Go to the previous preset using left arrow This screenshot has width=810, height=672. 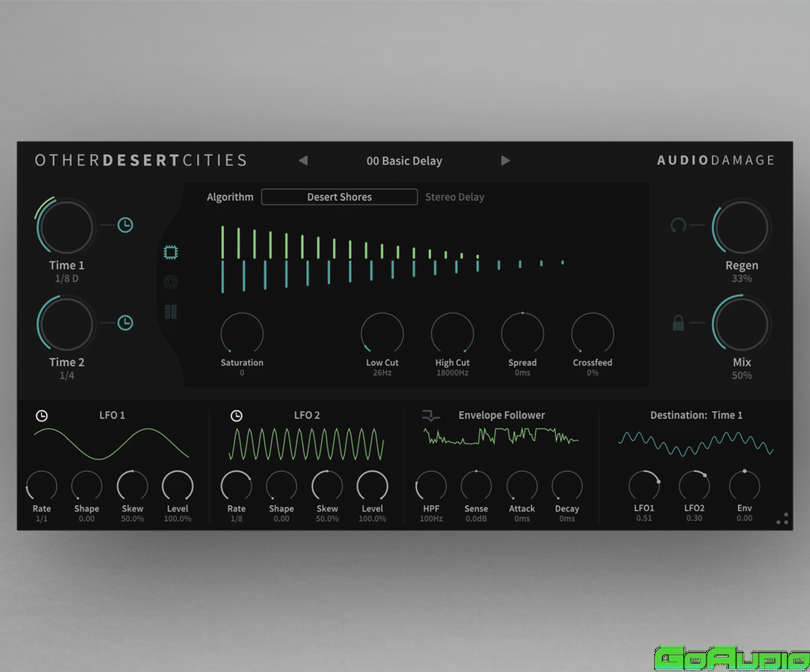click(x=303, y=160)
